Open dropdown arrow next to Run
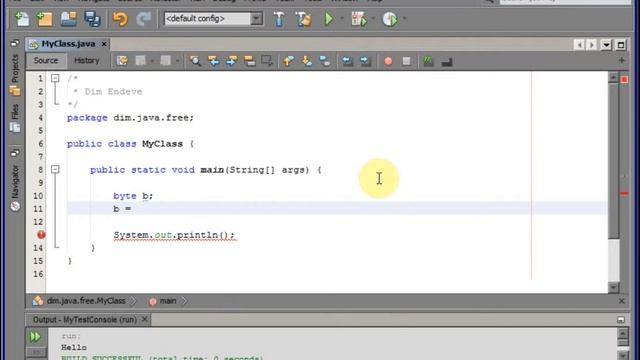 click(342, 18)
